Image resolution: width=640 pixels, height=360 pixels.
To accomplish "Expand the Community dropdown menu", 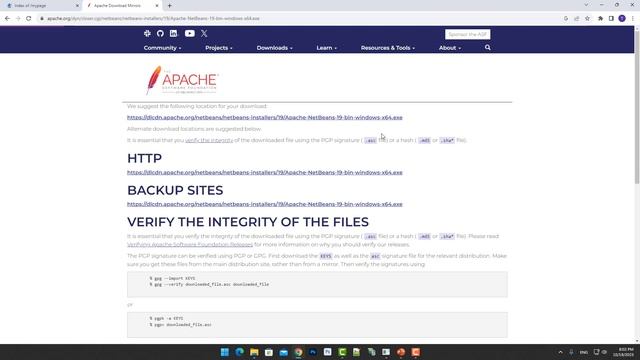I will (162, 48).
